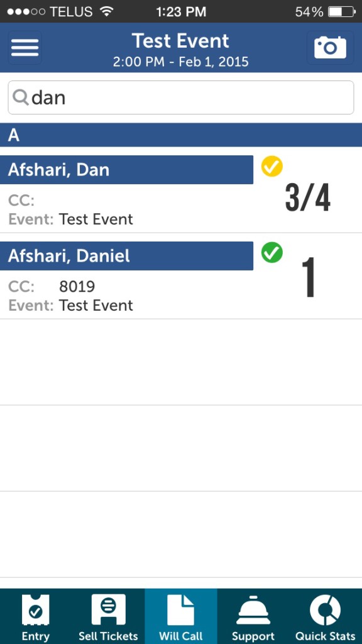This screenshot has width=362, height=644.
Task: Tap the 1 ticket count for Daniel
Action: click(309, 277)
